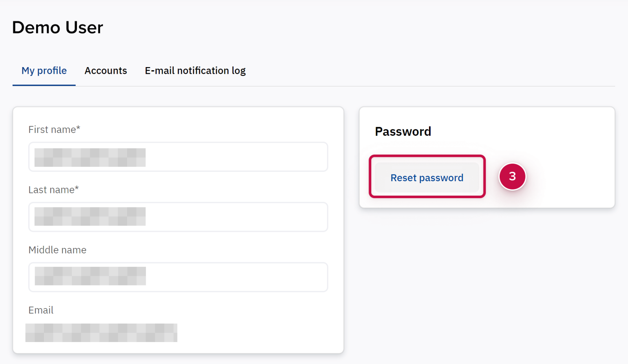The height and width of the screenshot is (364, 628).
Task: Focus the Last name input field
Action: (x=235, y=217)
